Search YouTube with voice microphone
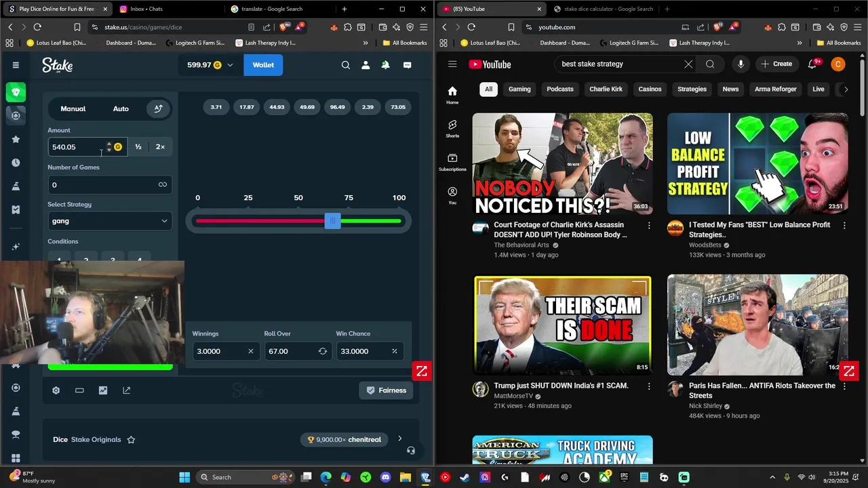868x488 pixels. pyautogui.click(x=741, y=64)
